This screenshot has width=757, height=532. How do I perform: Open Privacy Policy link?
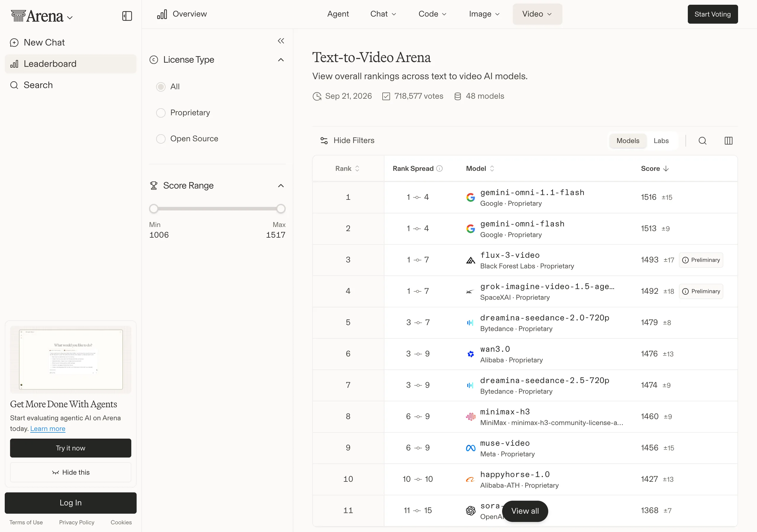(77, 523)
